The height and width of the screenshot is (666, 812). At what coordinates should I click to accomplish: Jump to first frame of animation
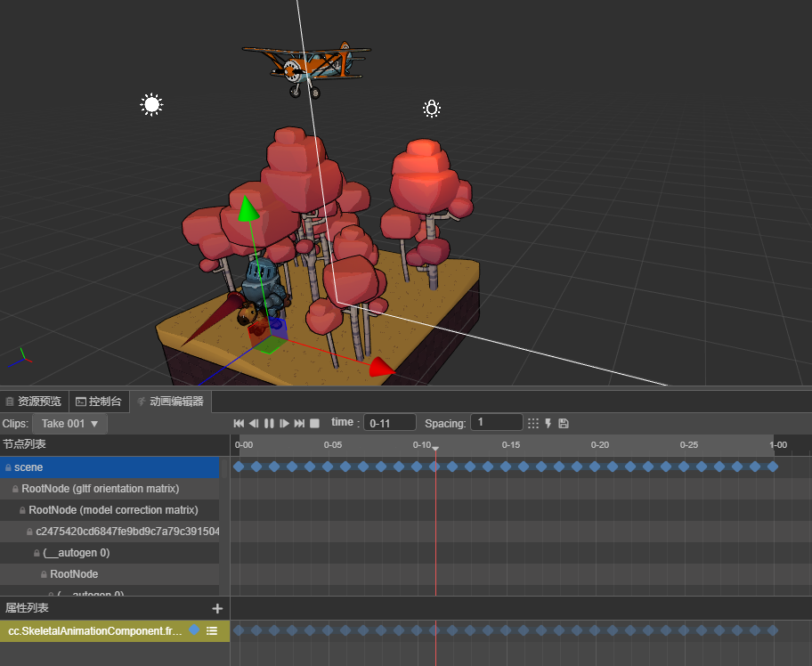238,423
